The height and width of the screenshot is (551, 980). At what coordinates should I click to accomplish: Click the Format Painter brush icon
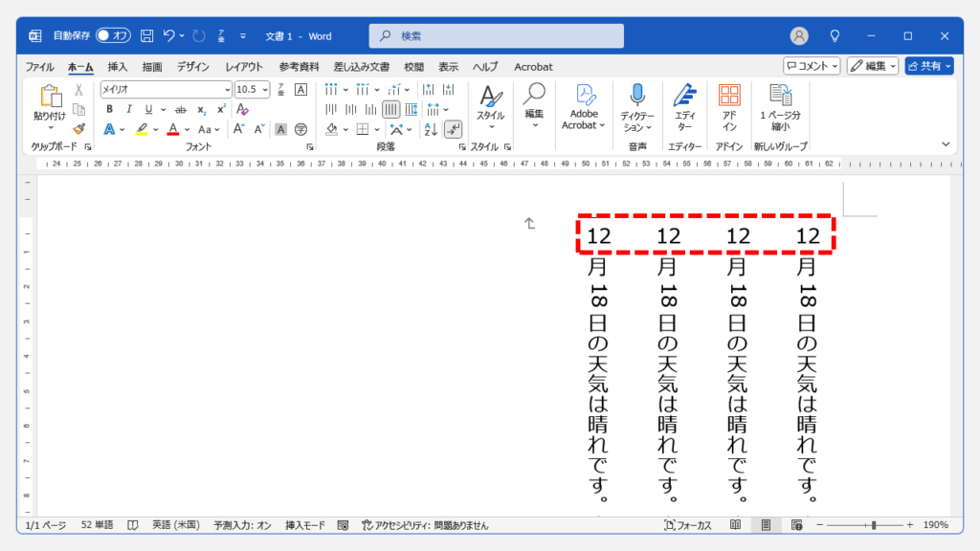pos(78,128)
